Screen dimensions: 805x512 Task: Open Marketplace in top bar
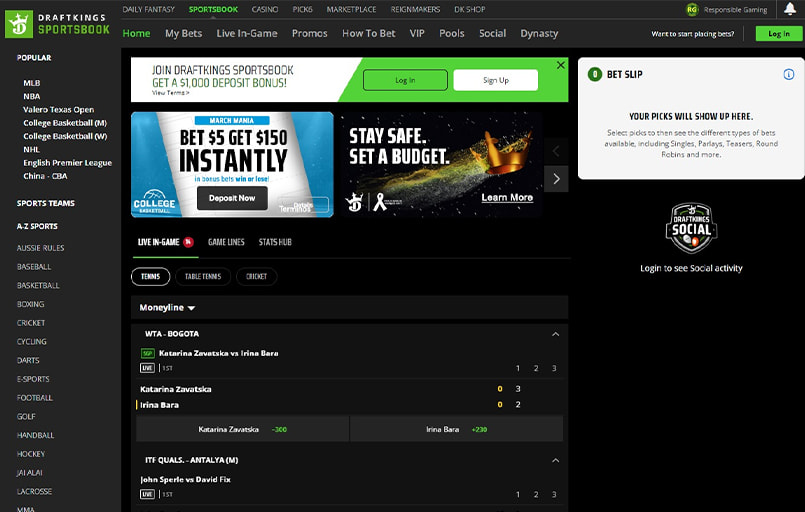point(351,9)
